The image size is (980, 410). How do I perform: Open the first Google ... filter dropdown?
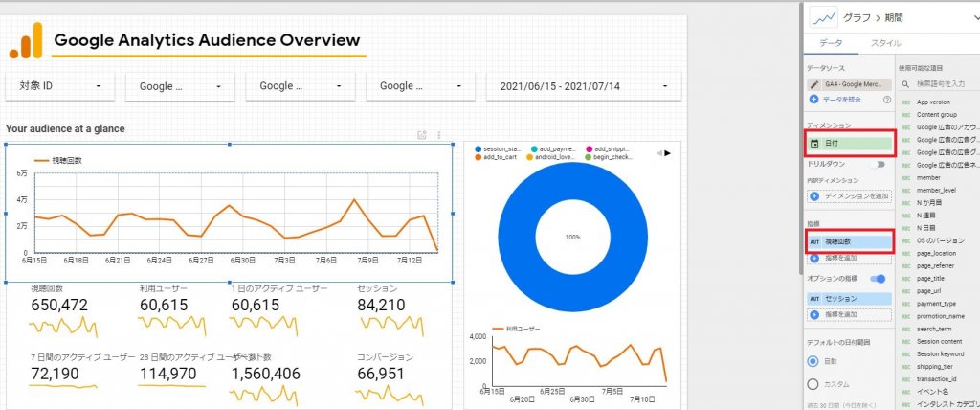(x=180, y=86)
